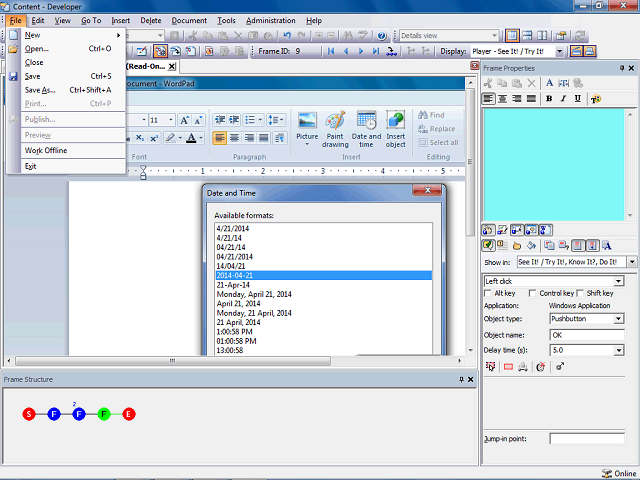
Task: Align bubble text right in Frame Properties
Action: (x=517, y=99)
